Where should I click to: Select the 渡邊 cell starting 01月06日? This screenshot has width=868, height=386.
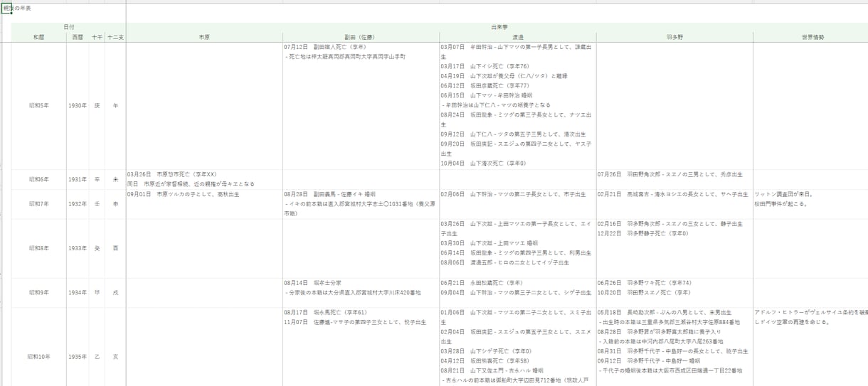click(518, 347)
